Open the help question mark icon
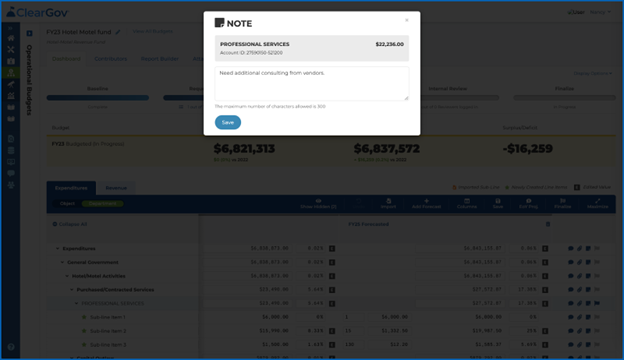The width and height of the screenshot is (624, 360). [11, 346]
